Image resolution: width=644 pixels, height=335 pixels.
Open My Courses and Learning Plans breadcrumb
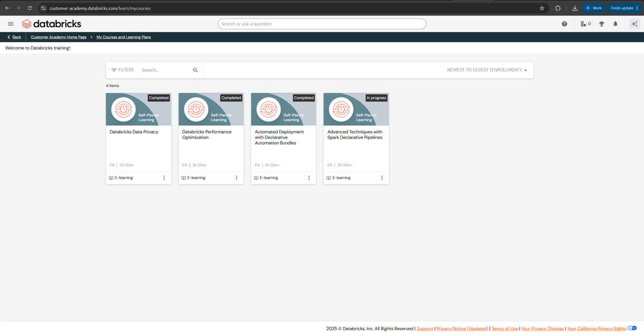(124, 37)
